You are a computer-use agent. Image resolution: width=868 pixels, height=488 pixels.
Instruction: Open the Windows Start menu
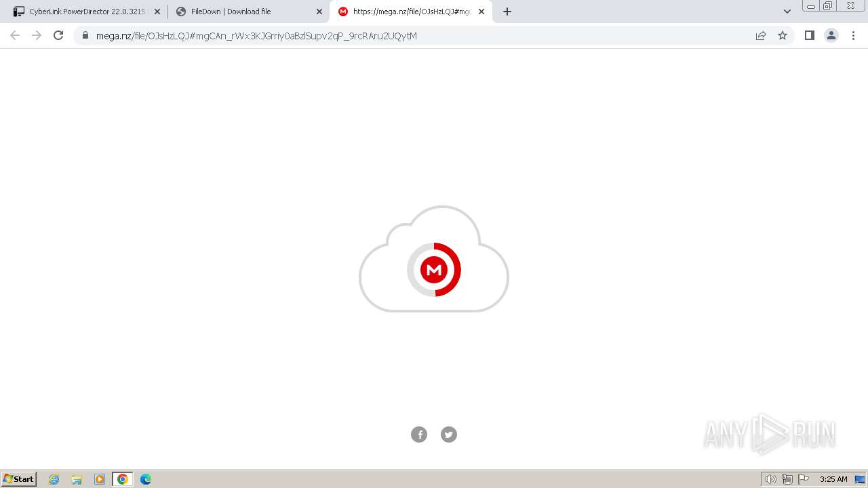pyautogui.click(x=19, y=479)
